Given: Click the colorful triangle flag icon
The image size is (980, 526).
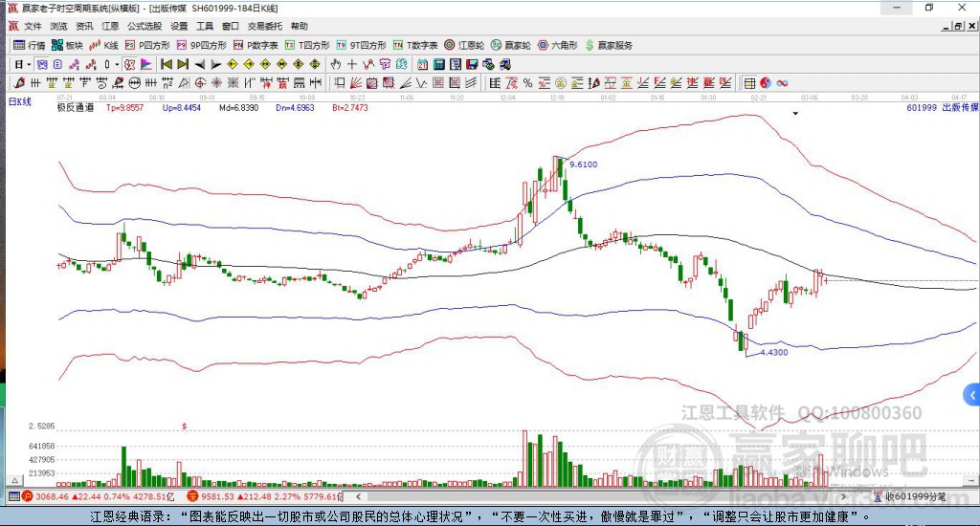Looking at the screenshot, I should pos(146,64).
